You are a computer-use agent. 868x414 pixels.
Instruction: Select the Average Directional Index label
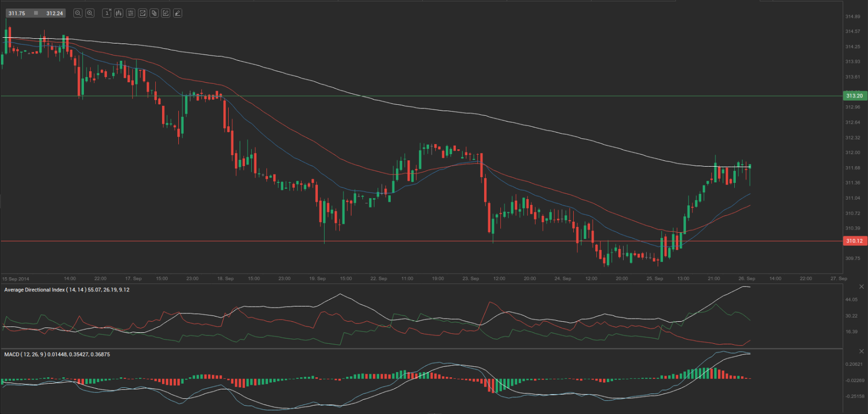pos(67,290)
